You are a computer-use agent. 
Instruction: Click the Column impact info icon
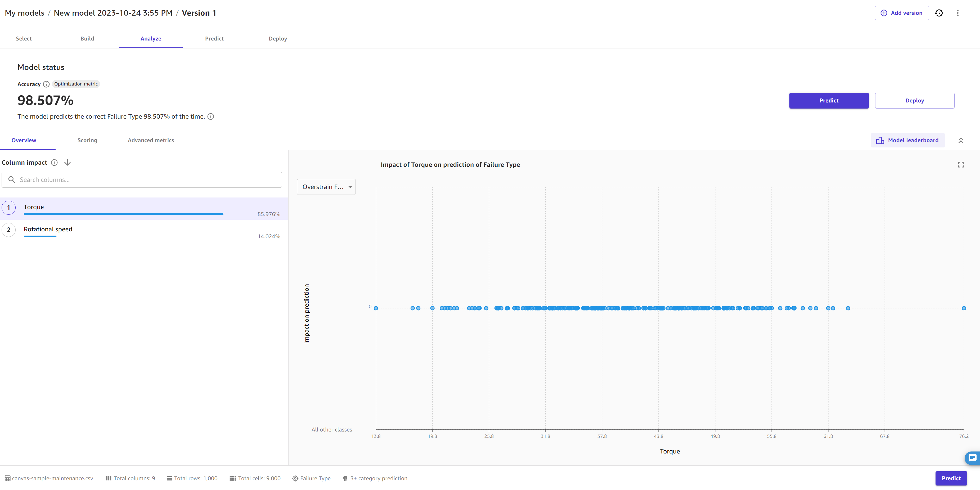pos(55,163)
